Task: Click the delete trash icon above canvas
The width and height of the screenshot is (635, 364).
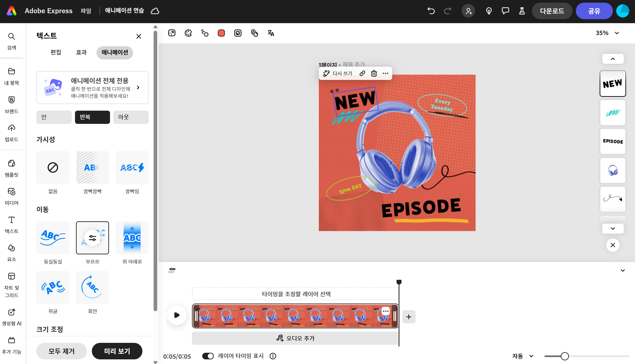Action: point(374,73)
